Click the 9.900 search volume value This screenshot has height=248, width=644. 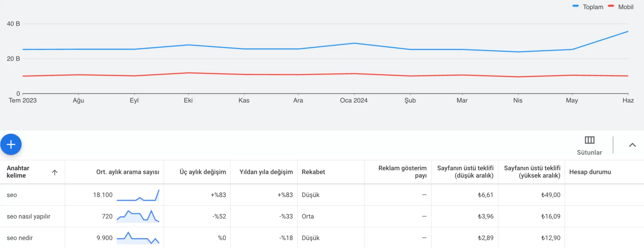pos(104,238)
